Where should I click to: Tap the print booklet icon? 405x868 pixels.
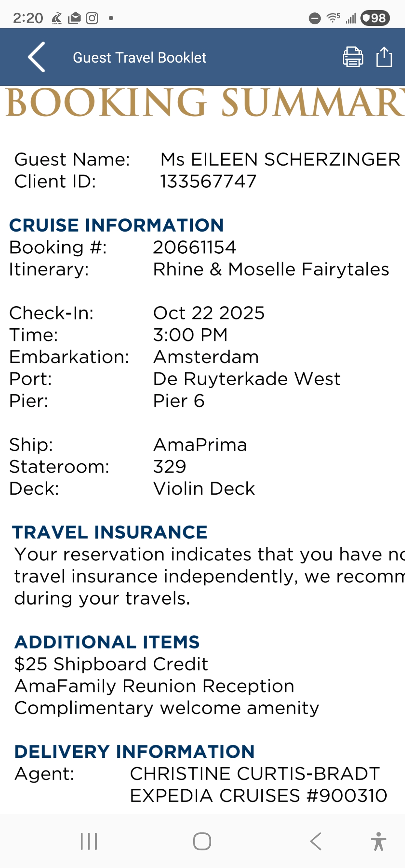[353, 57]
